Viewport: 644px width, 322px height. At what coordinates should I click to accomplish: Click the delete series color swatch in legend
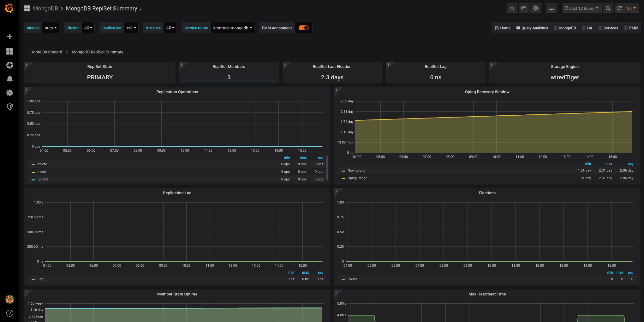point(33,164)
